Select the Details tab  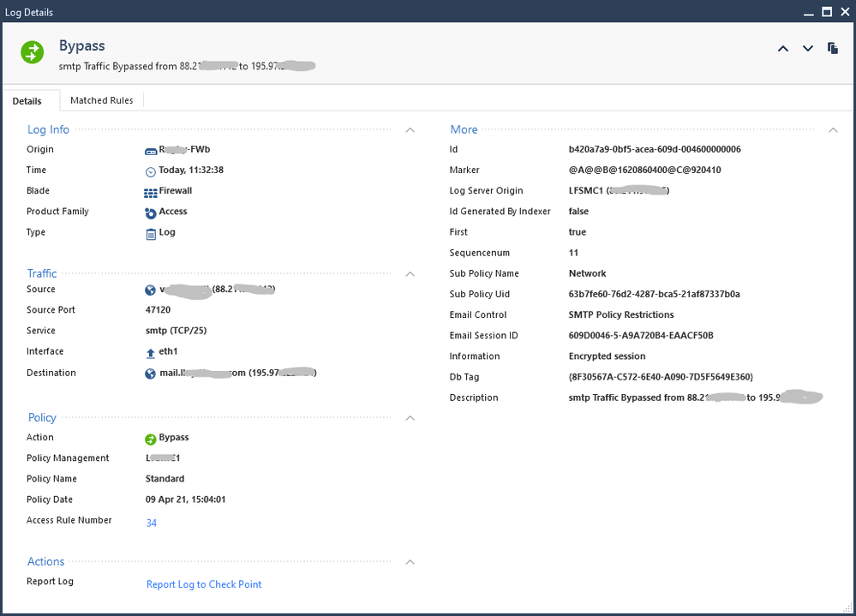[x=27, y=101]
